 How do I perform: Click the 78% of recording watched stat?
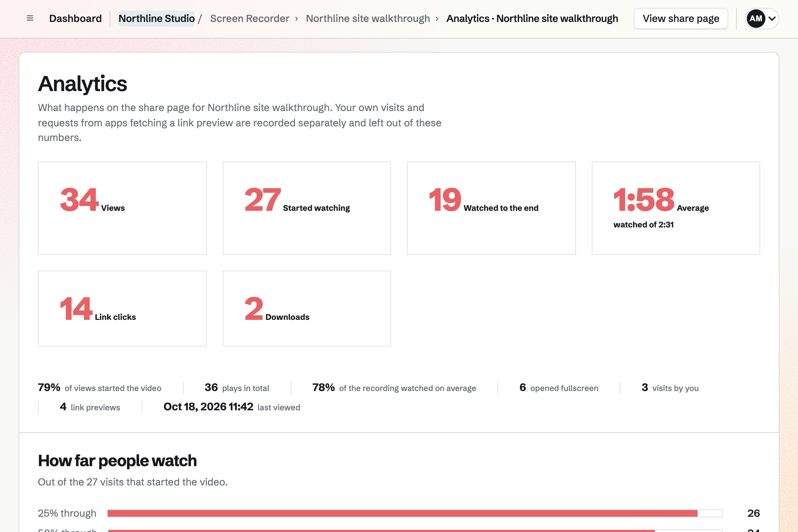point(394,388)
